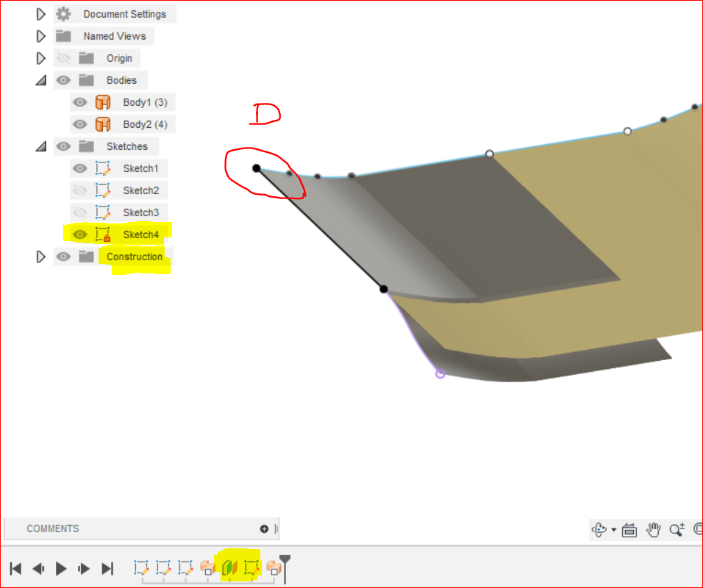Expand the Named Views folder
This screenshot has height=588, width=703.
coord(41,35)
